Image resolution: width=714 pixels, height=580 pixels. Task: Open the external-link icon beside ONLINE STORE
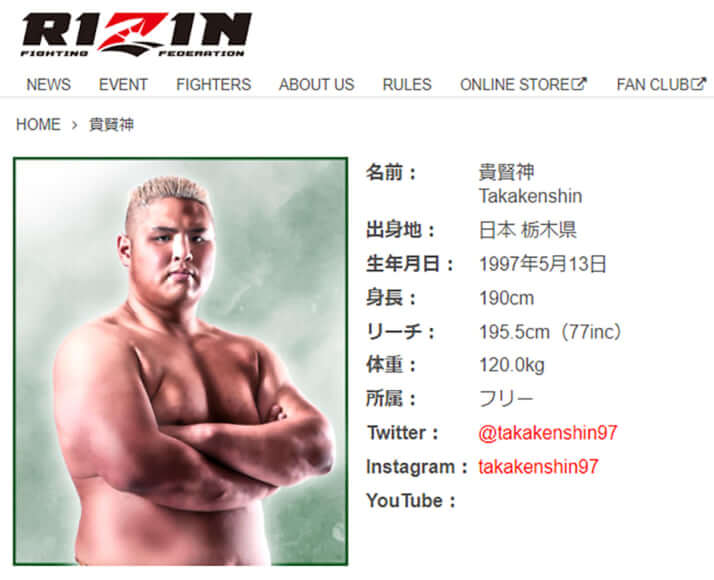tap(579, 84)
